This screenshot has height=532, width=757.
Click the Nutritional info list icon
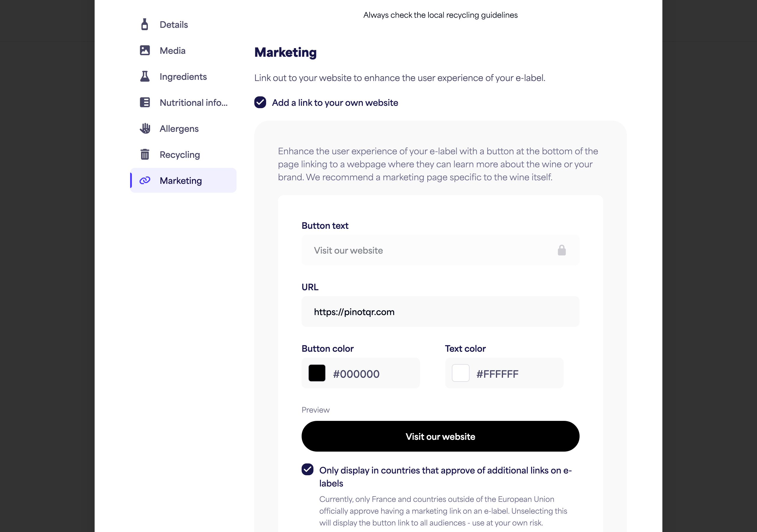point(145,103)
